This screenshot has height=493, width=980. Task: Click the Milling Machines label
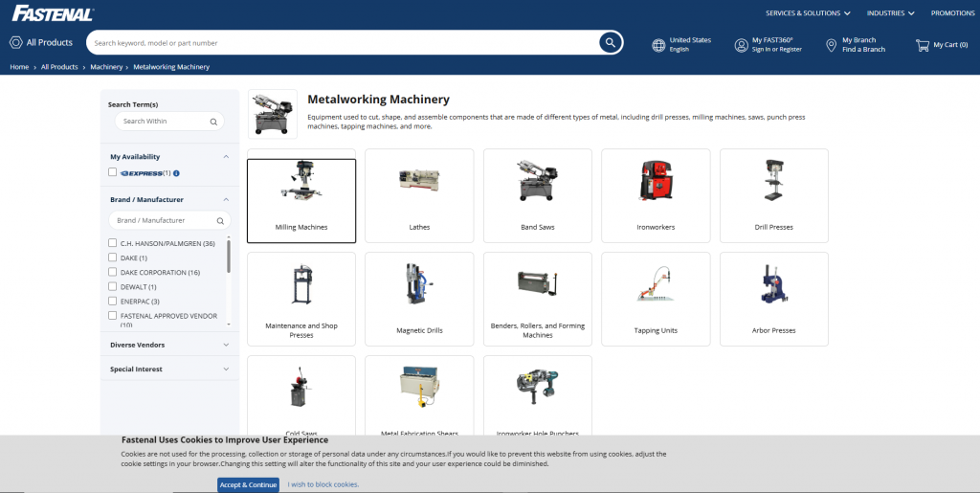tap(301, 228)
